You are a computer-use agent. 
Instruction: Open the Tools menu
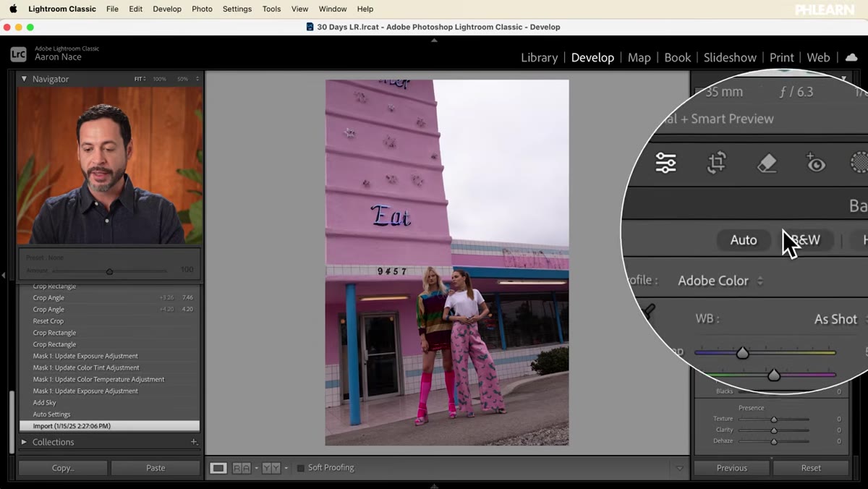click(x=271, y=9)
